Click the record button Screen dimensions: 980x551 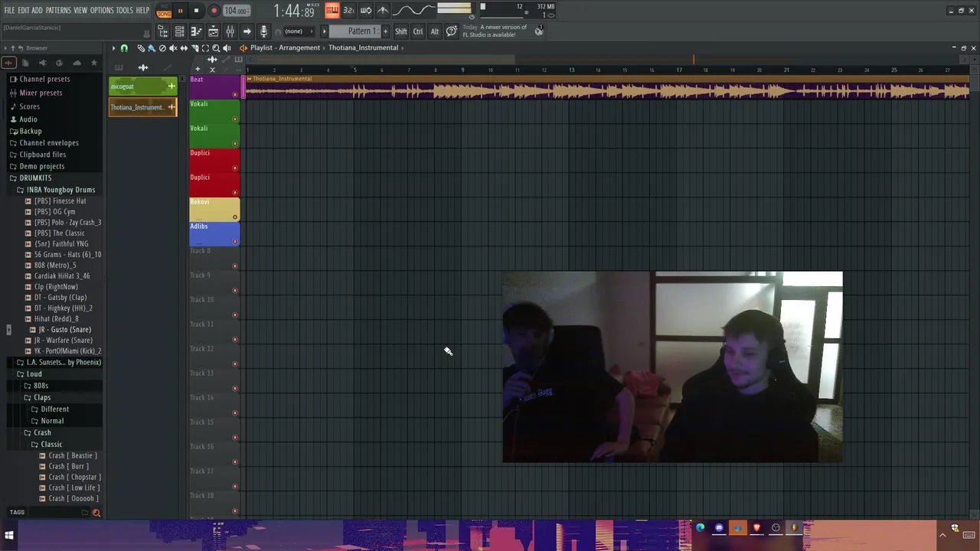point(214,11)
